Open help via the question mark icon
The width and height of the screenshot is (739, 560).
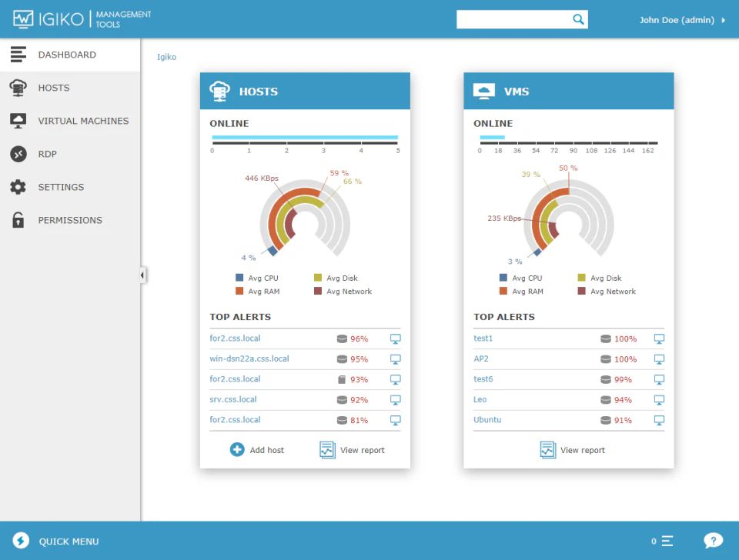(714, 541)
